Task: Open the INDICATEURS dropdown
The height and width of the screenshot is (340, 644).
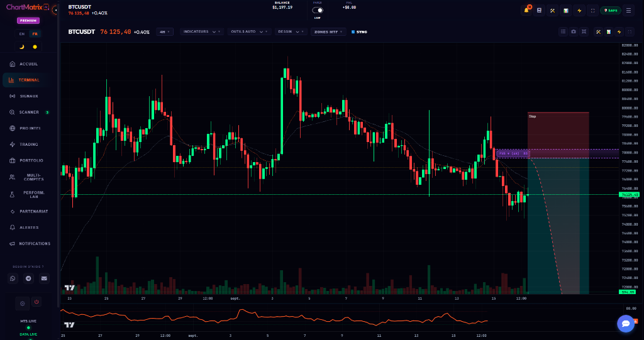Action: [x=202, y=31]
